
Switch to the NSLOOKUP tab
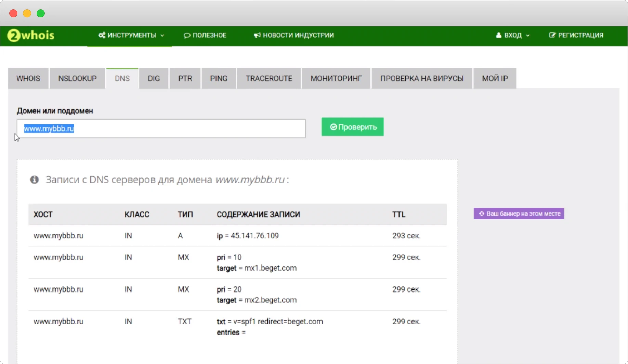point(77,78)
